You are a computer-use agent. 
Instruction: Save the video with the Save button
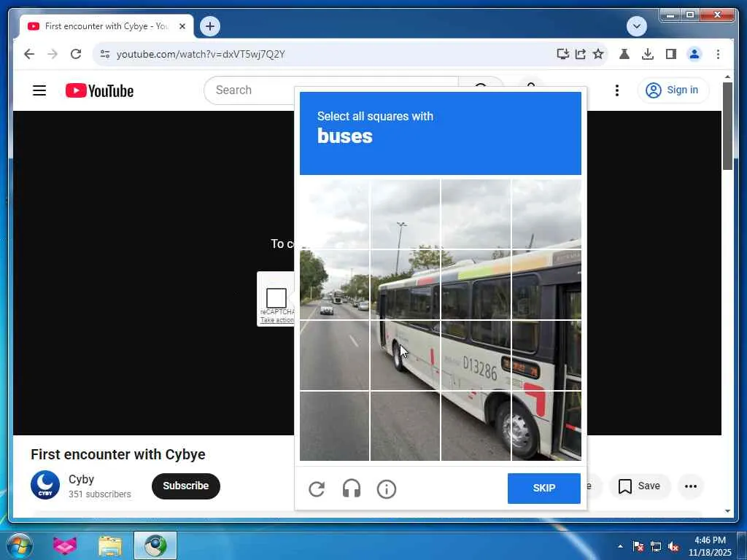point(639,486)
